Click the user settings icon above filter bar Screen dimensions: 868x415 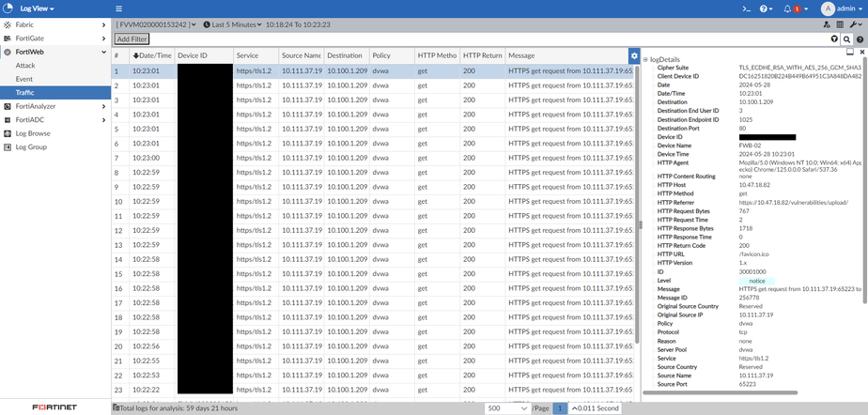827,25
